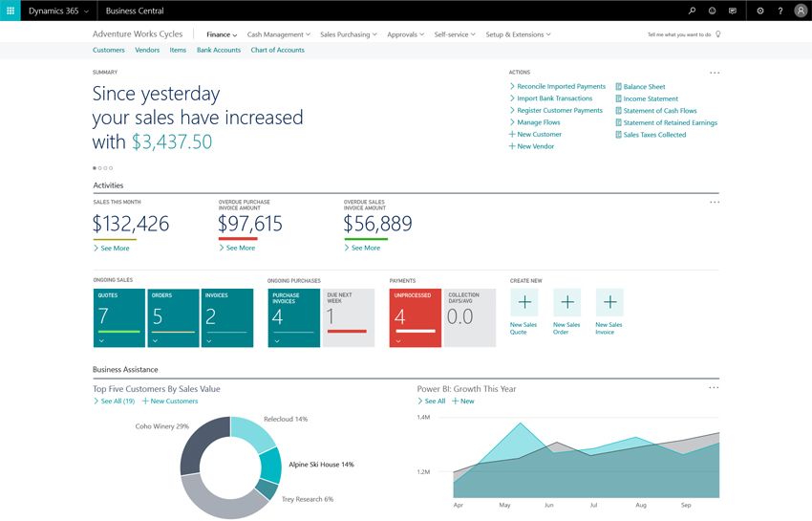The width and height of the screenshot is (812, 521).
Task: Expand the Self-service menu
Action: click(x=455, y=34)
